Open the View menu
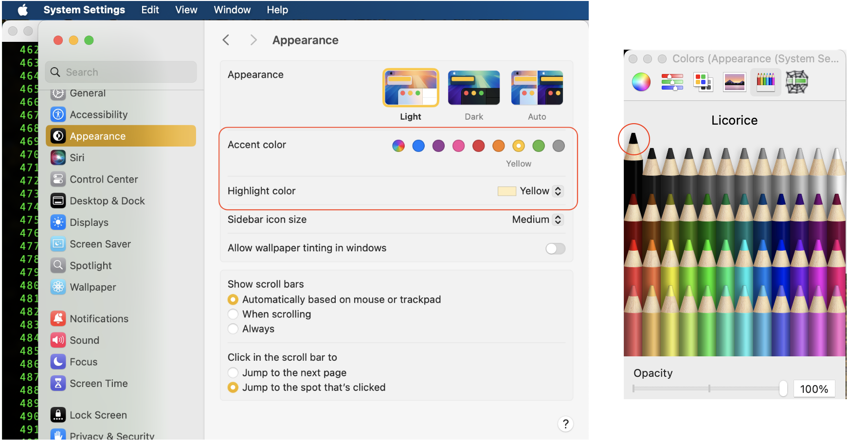The image size is (868, 443). (186, 10)
